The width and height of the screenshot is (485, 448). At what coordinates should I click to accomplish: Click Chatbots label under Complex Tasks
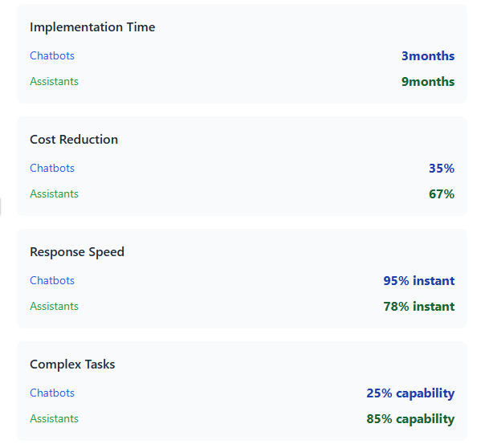(52, 393)
